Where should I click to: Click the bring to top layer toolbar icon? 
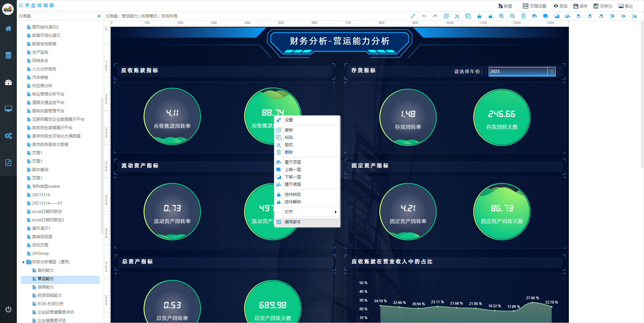[x=535, y=16]
